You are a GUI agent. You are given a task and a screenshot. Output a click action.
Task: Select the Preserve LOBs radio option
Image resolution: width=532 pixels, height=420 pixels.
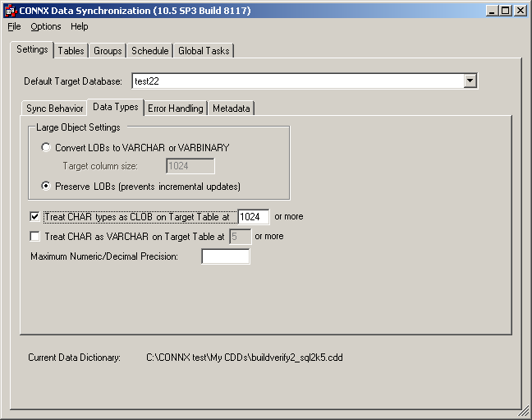coord(46,186)
